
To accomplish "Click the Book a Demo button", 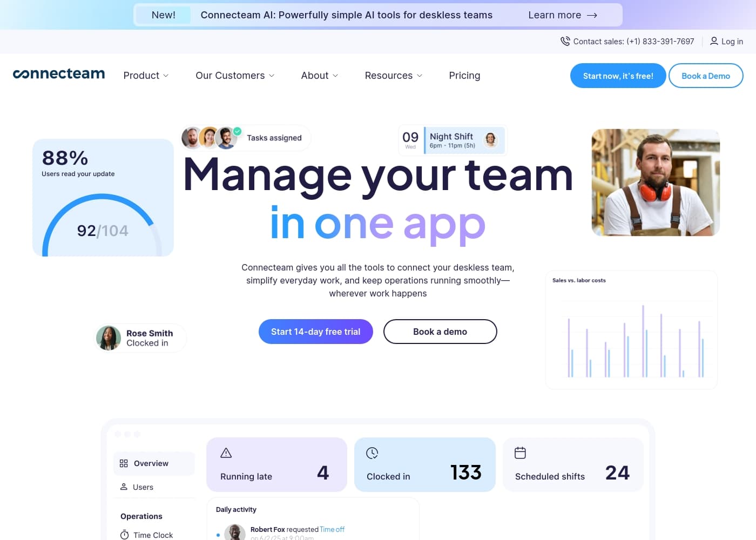I will (x=706, y=76).
